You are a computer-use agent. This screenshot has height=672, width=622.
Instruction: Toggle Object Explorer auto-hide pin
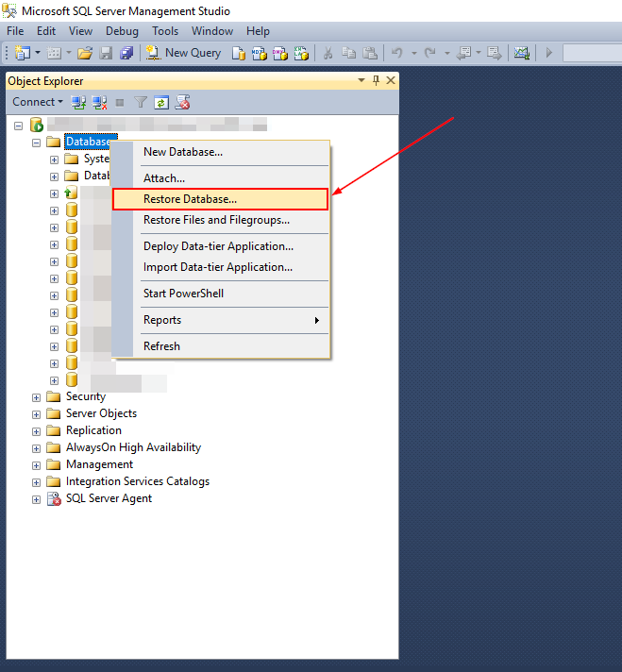376,80
